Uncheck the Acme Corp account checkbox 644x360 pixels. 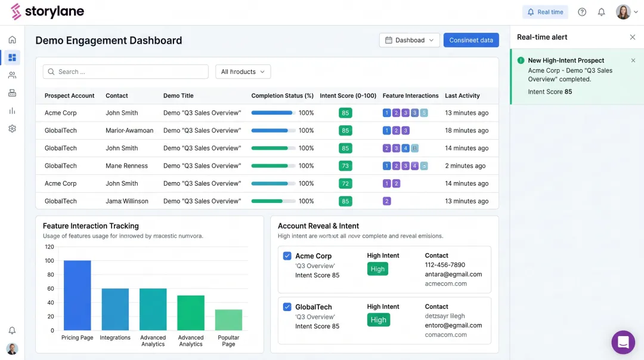(287, 256)
